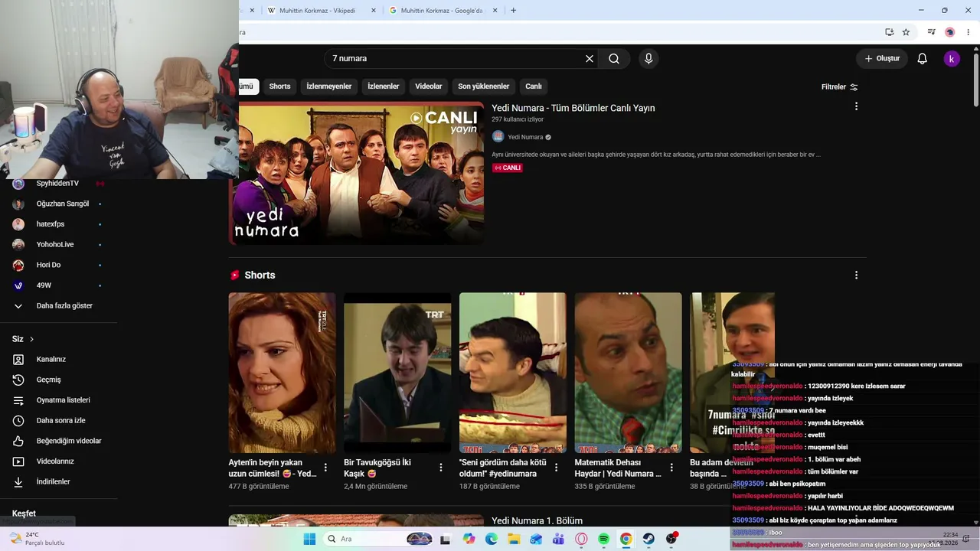Image resolution: width=980 pixels, height=551 pixels.
Task: Select the Videolar filter chip
Action: (429, 86)
